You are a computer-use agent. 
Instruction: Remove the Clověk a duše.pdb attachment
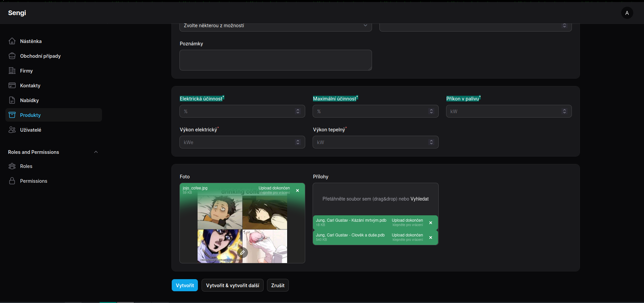[431, 237]
